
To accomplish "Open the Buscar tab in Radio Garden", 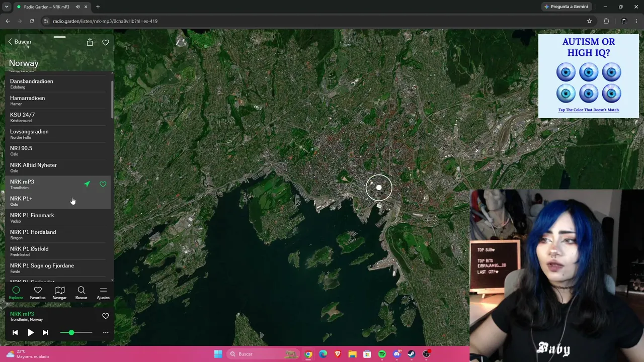I will coord(81,293).
